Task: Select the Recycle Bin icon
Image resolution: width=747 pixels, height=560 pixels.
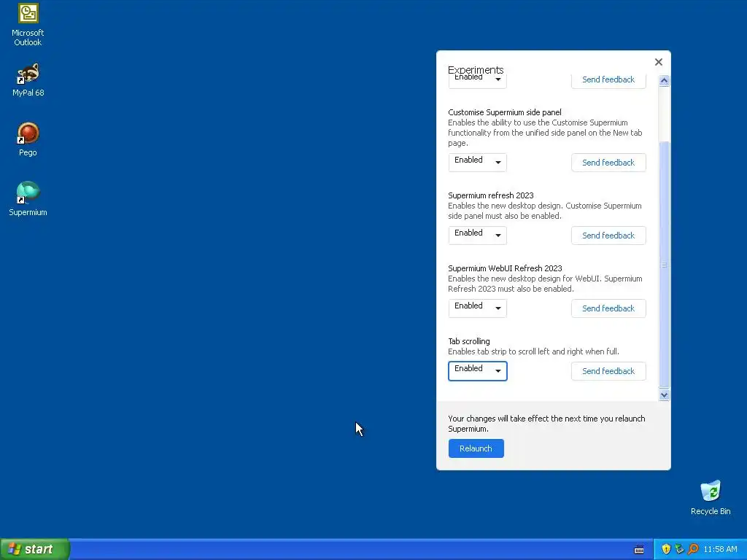Action: [x=711, y=498]
